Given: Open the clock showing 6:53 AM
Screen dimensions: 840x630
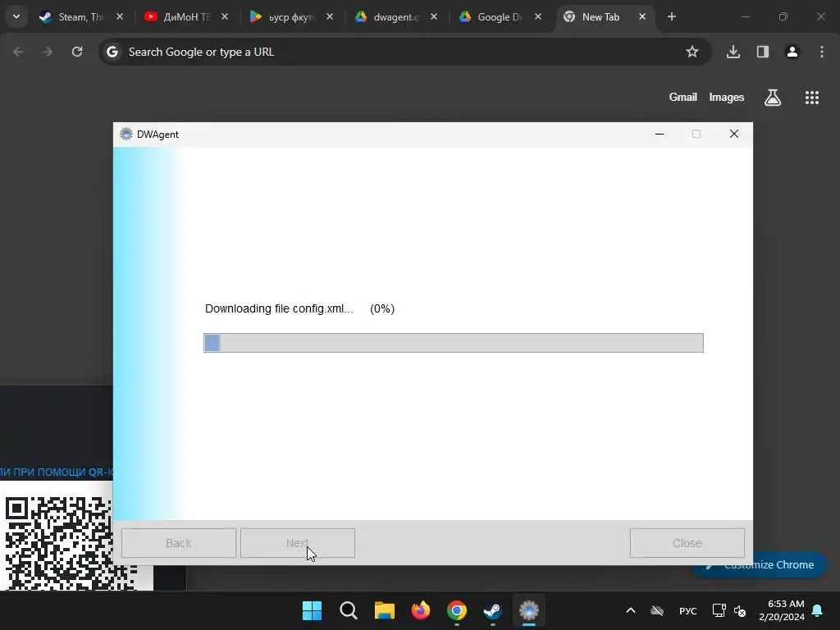Looking at the screenshot, I should click(x=782, y=610).
